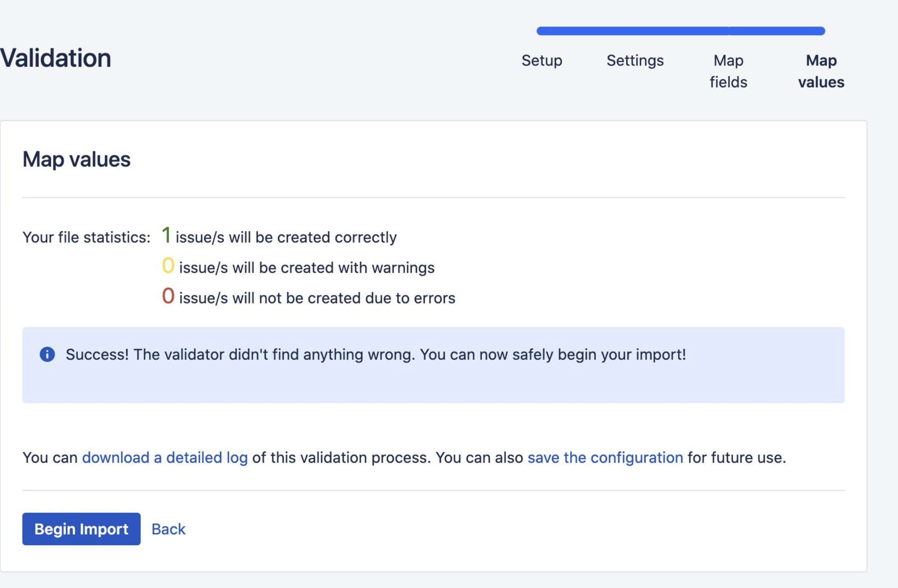Save the configuration for future use
This screenshot has width=898, height=588.
coord(605,457)
